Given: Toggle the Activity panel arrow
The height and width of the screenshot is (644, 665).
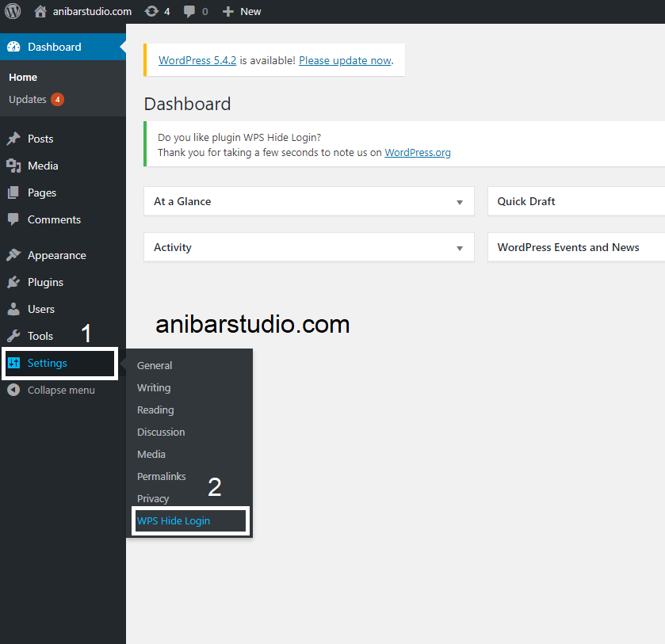Looking at the screenshot, I should pos(459,249).
